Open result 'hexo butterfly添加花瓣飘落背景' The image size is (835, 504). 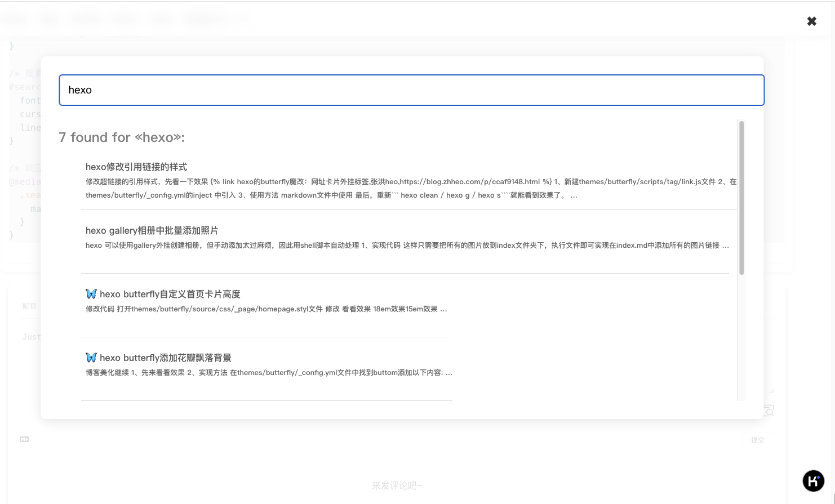coord(165,358)
